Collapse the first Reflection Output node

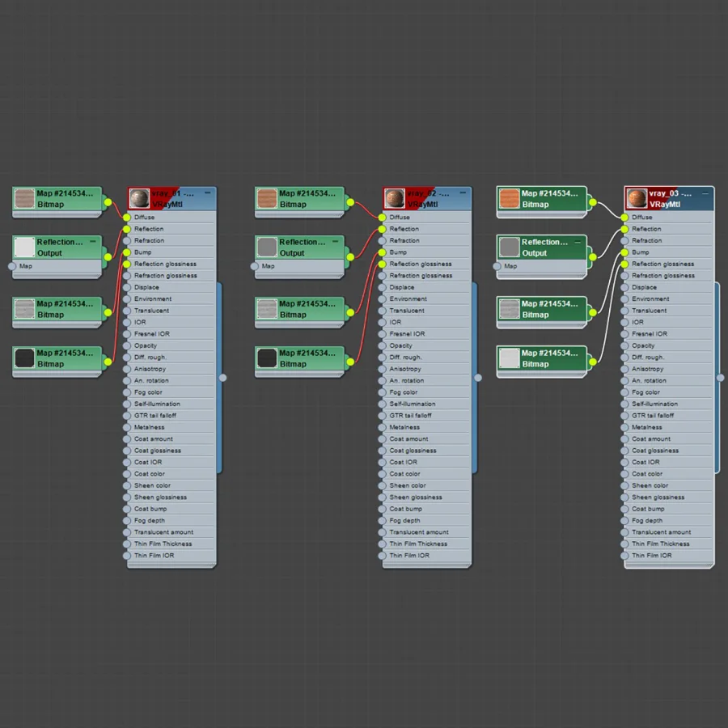(93, 241)
